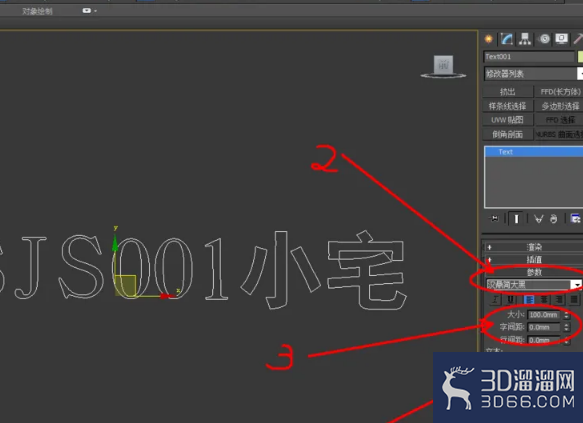Open the font dropdown showing 汉鼎简大黑
This screenshot has width=583, height=423.
[533, 285]
